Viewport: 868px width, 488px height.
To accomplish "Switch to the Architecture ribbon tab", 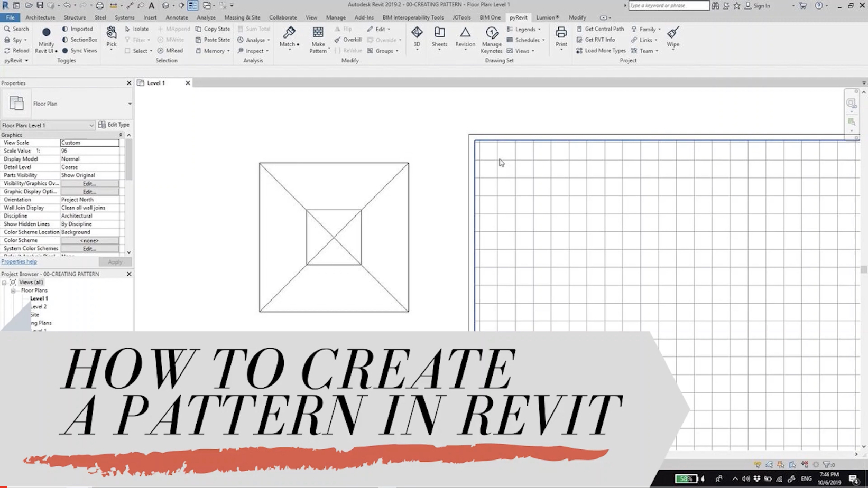I will coord(40,17).
